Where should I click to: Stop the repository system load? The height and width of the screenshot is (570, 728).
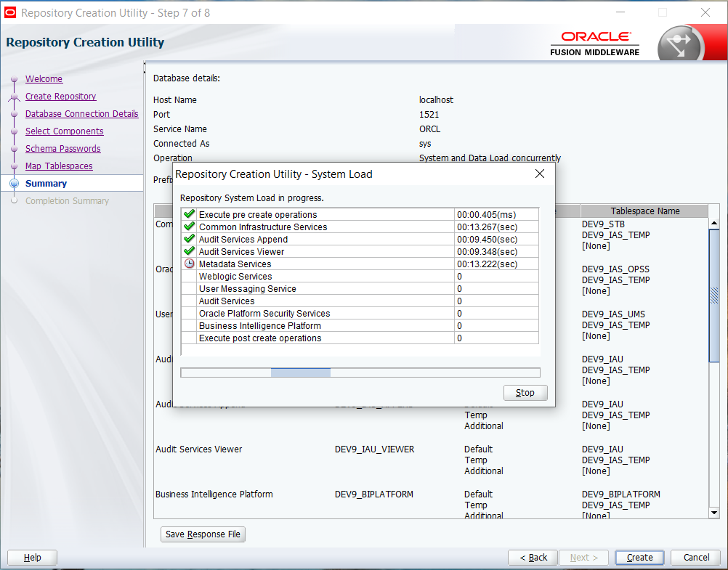coord(525,393)
